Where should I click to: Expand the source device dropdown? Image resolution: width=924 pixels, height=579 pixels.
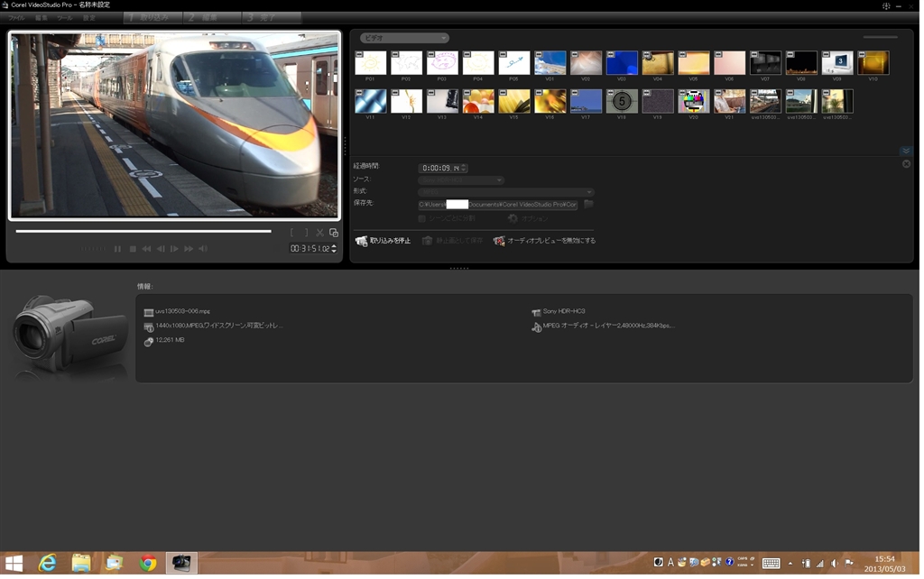point(460,180)
